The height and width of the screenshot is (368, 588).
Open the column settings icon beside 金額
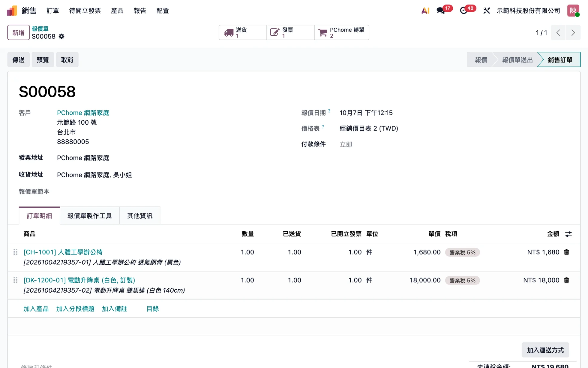point(568,234)
